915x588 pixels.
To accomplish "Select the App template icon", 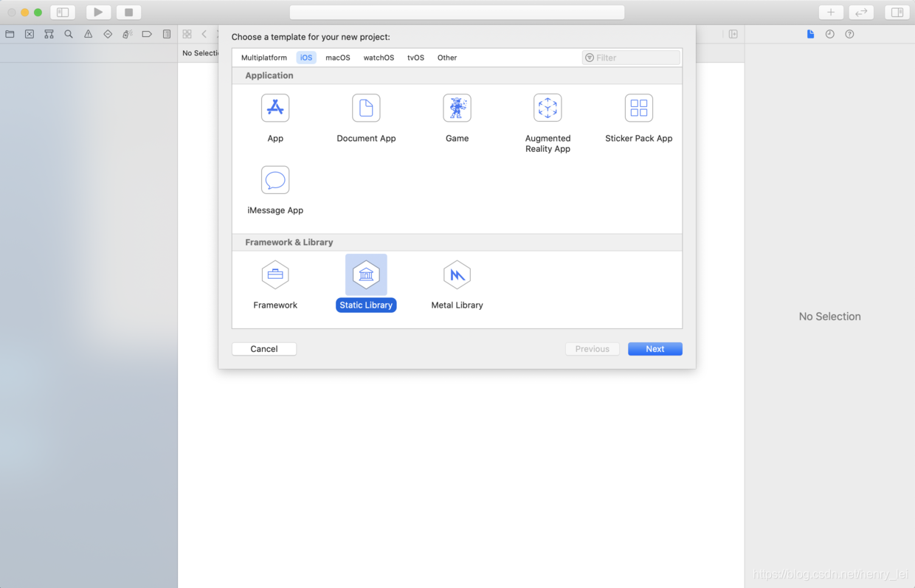I will coord(275,108).
